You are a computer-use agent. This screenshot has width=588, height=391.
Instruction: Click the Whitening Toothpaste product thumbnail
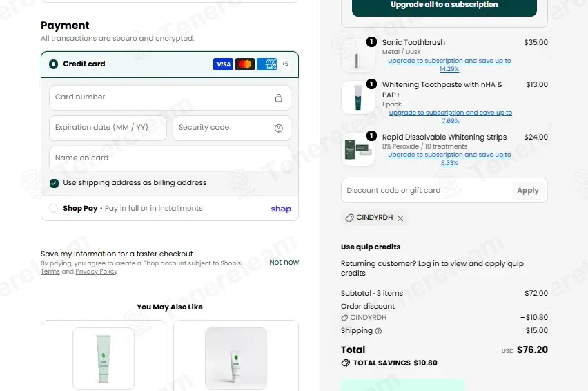[357, 97]
